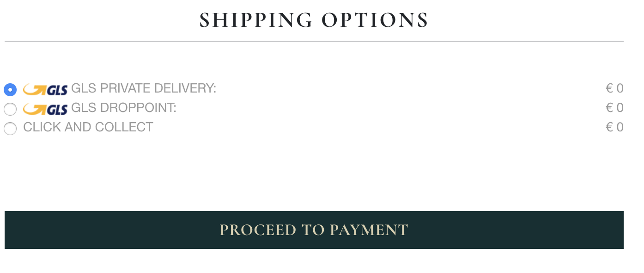The image size is (644, 273).
Task: Click the word PAYMENT on the dark button
Action: pos(369,230)
